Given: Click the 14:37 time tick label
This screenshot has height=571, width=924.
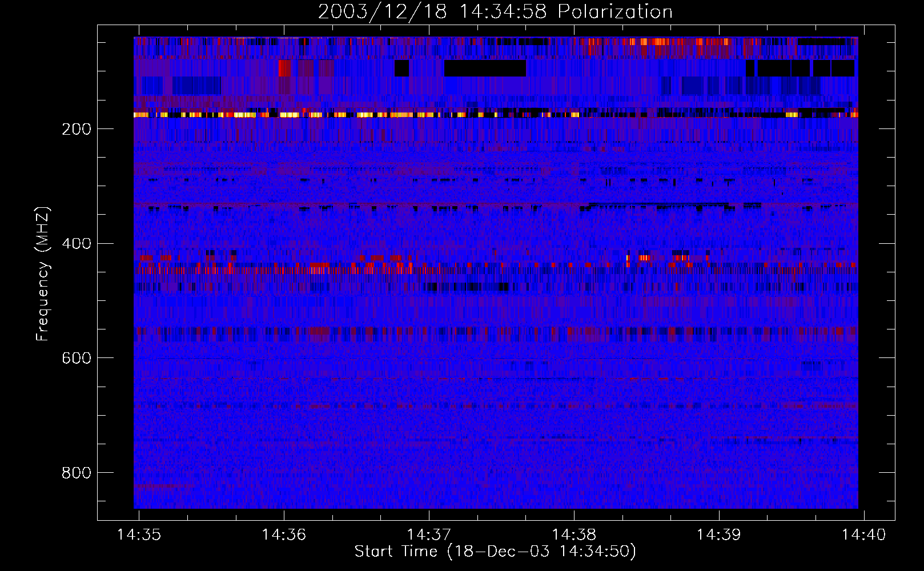Looking at the screenshot, I should (429, 534).
